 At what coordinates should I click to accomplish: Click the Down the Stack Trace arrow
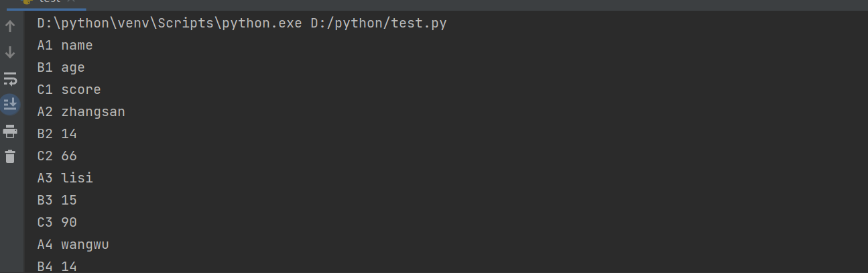point(10,52)
